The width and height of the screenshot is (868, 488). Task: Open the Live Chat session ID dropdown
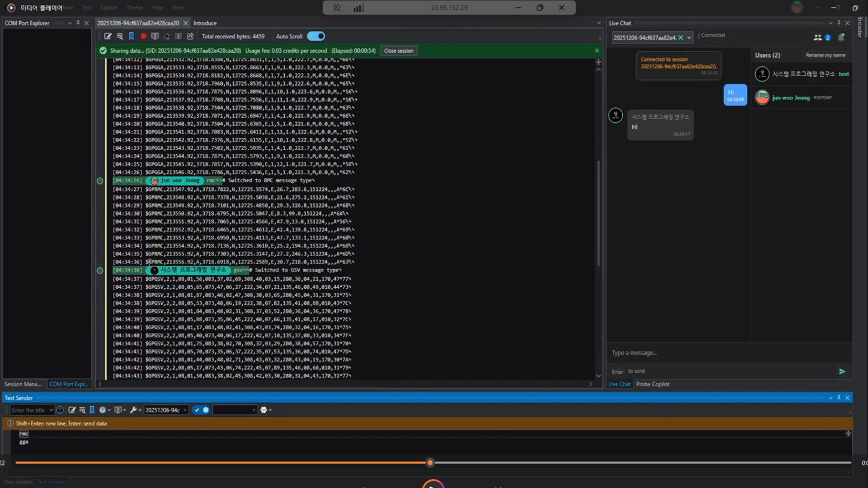click(689, 38)
